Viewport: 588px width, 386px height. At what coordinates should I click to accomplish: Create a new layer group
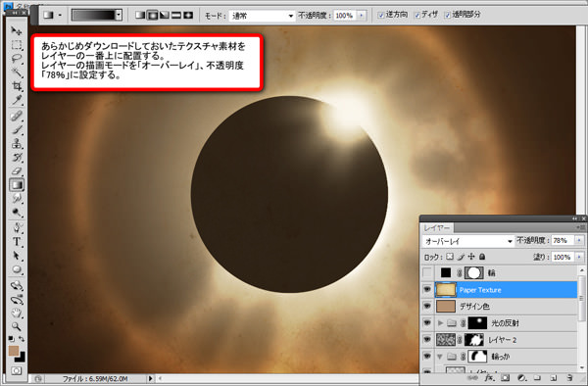[x=537, y=378]
